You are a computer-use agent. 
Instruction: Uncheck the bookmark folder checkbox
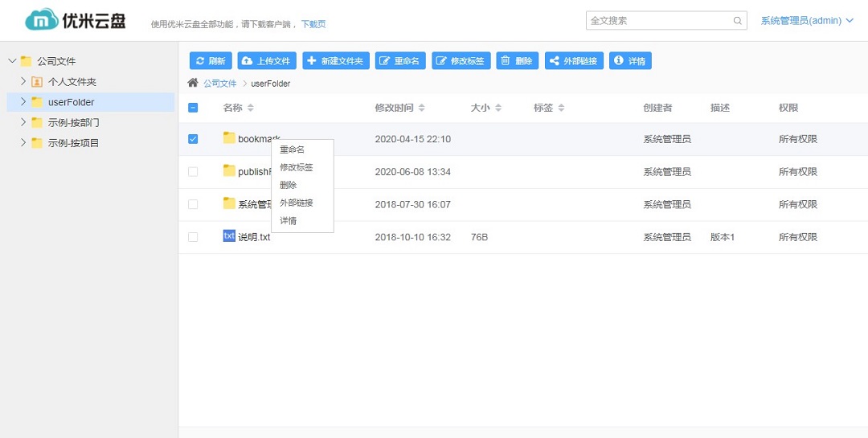(x=193, y=139)
